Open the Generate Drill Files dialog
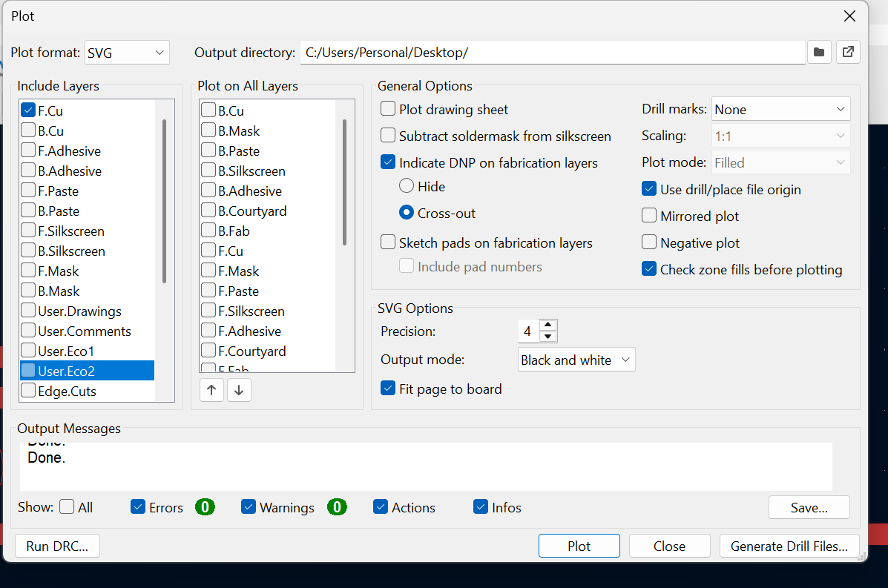Image resolution: width=888 pixels, height=588 pixels. click(x=789, y=546)
